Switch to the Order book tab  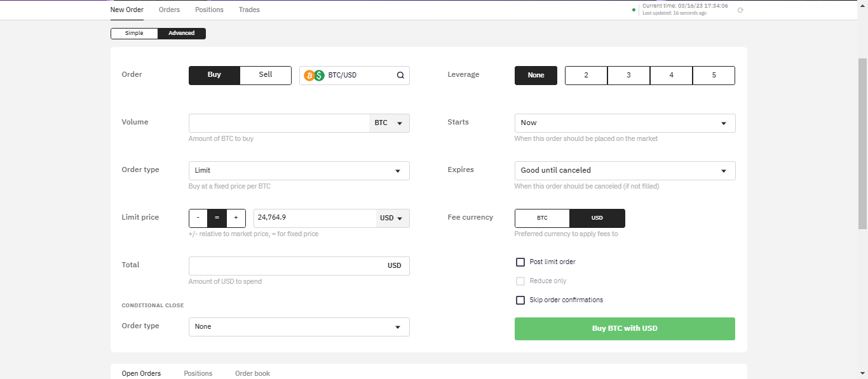click(252, 373)
